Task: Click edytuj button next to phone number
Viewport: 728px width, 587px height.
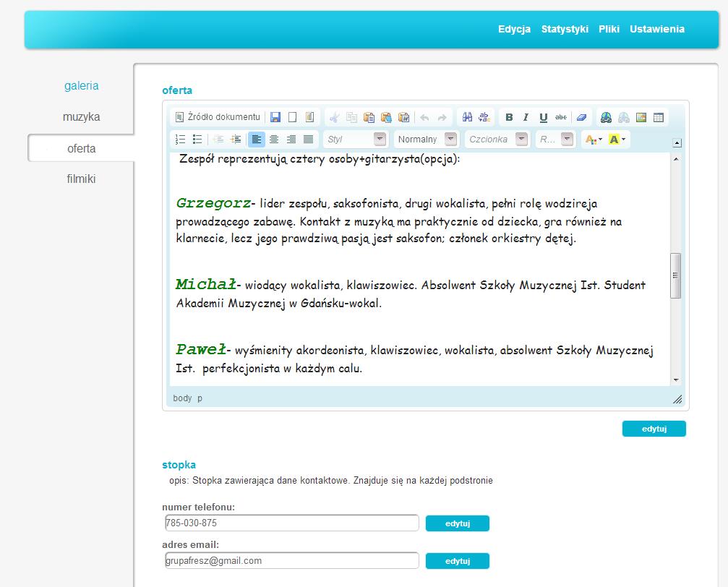Action: click(x=457, y=523)
